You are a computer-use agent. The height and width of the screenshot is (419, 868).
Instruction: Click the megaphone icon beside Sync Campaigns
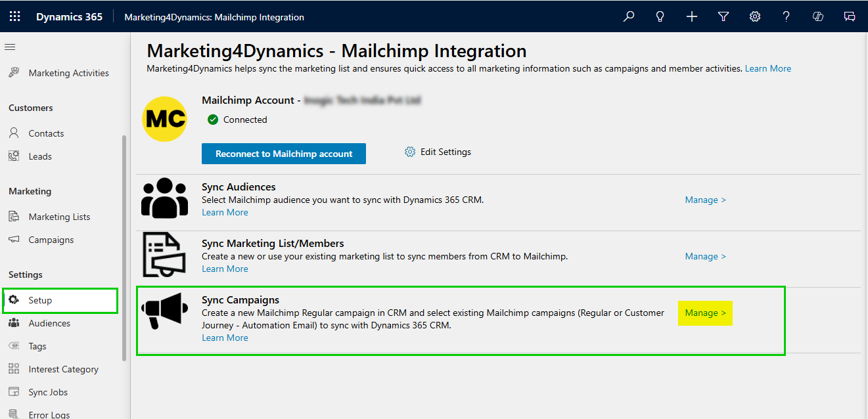pos(164,309)
